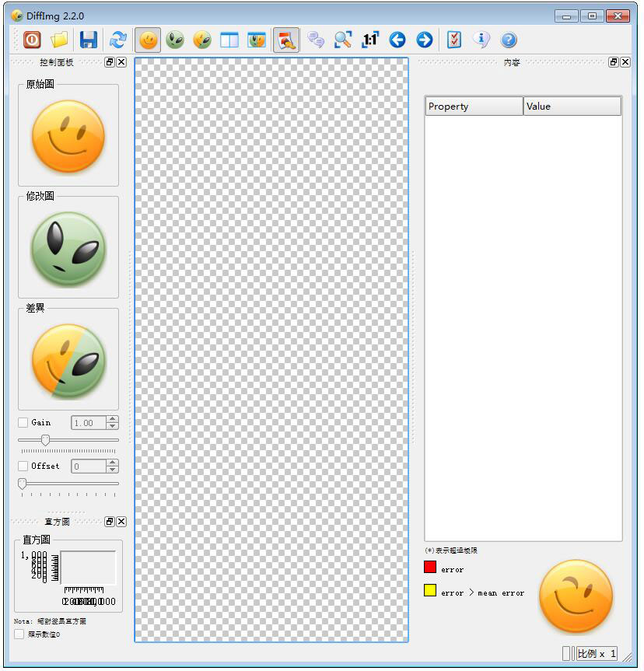This screenshot has height=671, width=644.
Task: Enable the Gain checkbox
Action: [x=23, y=422]
